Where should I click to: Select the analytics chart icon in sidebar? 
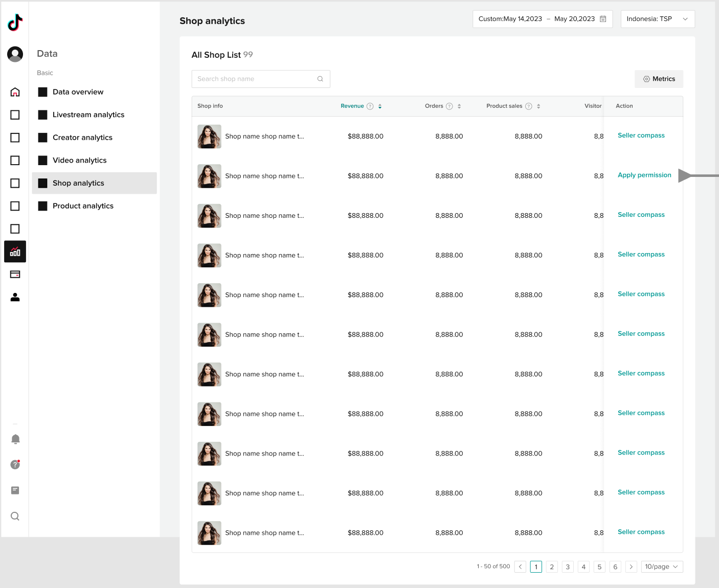point(15,252)
